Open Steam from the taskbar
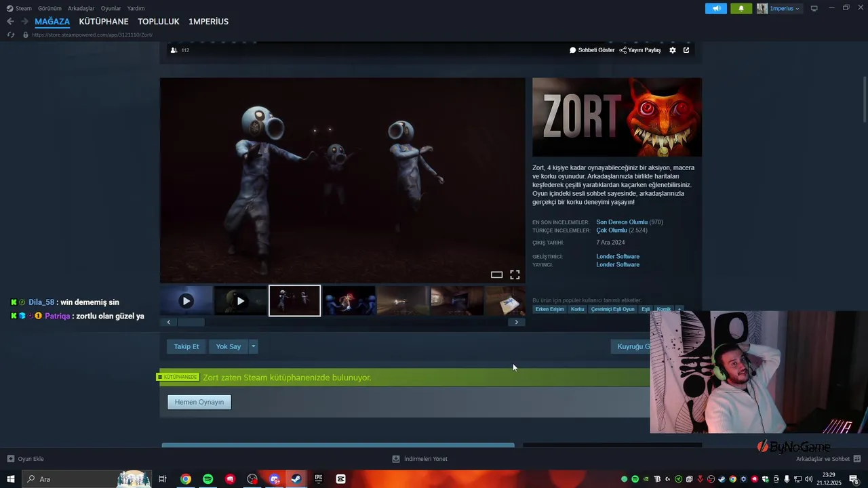This screenshot has height=488, width=868. pos(296,479)
